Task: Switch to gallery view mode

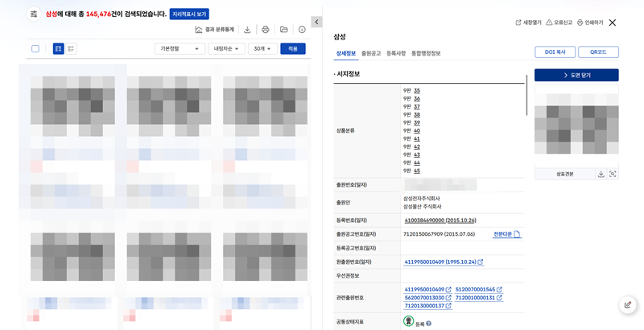Action: click(58, 49)
